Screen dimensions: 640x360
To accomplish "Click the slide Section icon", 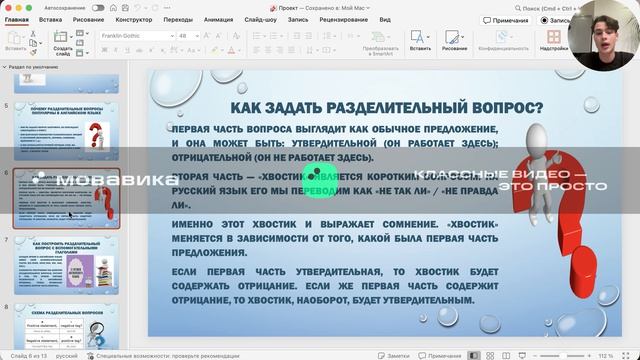I will pyautogui.click(x=80, y=53).
